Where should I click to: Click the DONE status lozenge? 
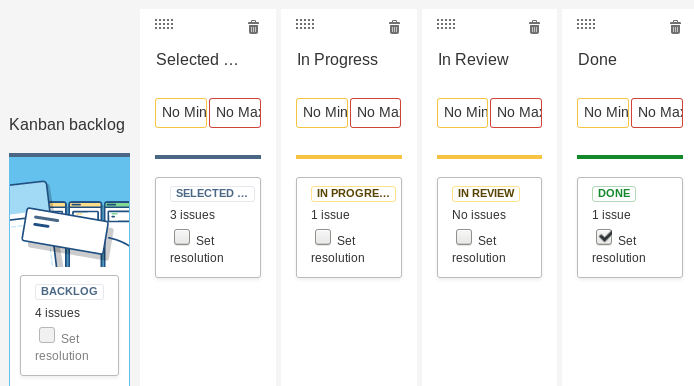pos(614,193)
